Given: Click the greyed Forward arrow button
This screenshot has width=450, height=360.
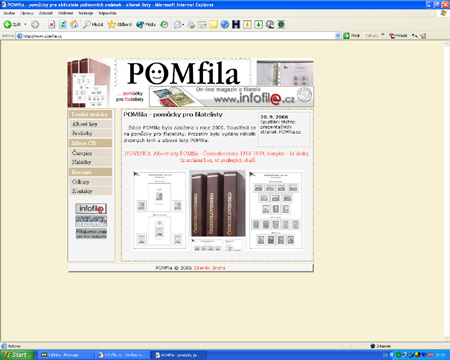Looking at the screenshot, I should click(x=35, y=24).
